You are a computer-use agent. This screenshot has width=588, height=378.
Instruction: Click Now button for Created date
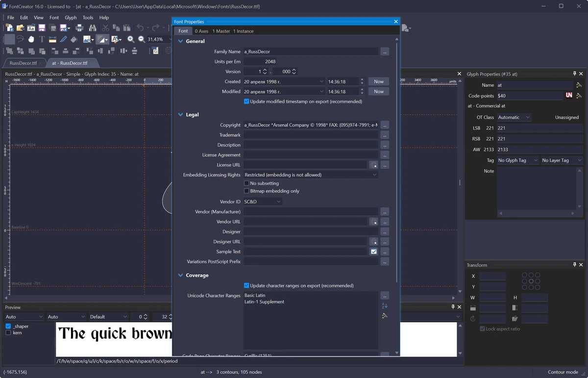pyautogui.click(x=379, y=81)
